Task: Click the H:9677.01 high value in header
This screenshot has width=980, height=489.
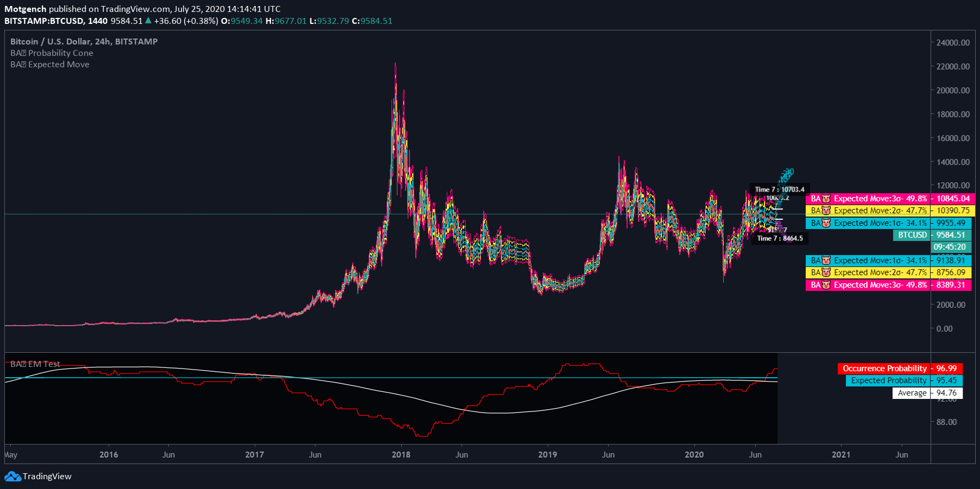Action: 286,21
